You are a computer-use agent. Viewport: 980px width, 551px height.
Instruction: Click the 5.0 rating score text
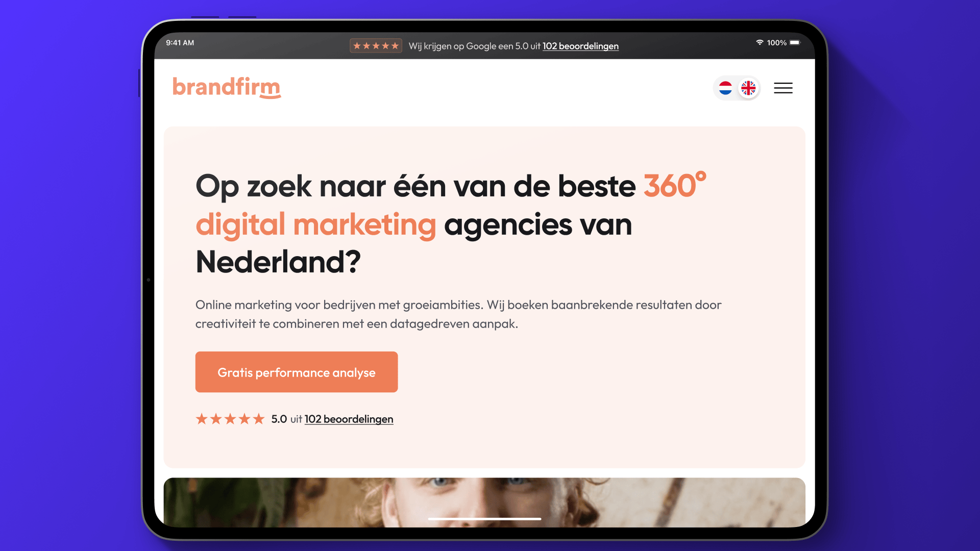coord(279,419)
